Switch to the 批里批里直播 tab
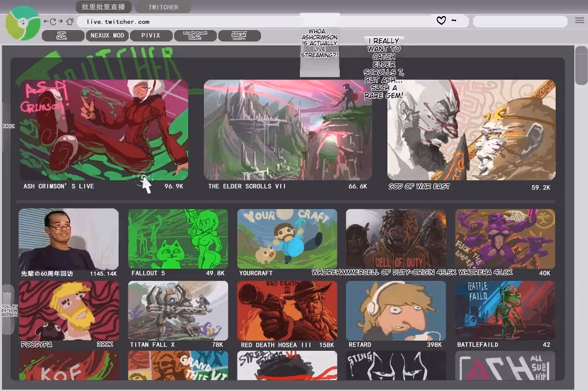588x391 pixels. [x=103, y=7]
